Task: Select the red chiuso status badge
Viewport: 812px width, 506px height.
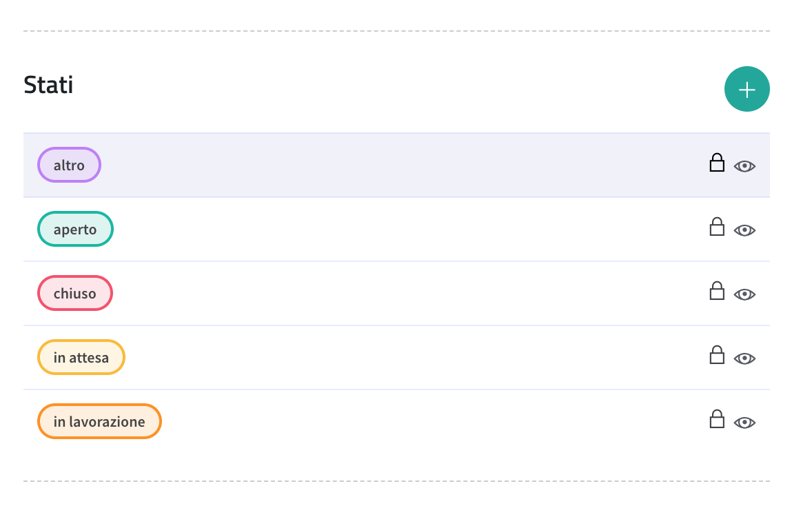Action: [x=75, y=294]
